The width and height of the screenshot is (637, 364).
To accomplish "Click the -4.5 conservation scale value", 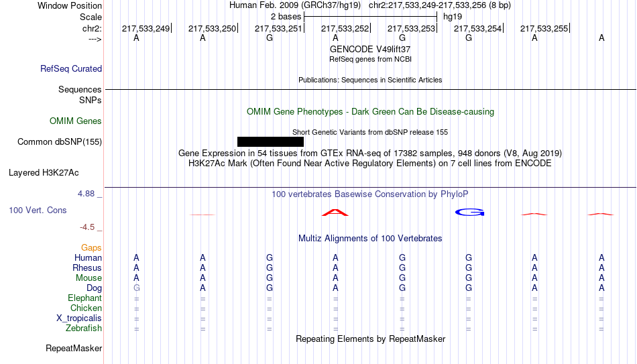I will tap(87, 227).
